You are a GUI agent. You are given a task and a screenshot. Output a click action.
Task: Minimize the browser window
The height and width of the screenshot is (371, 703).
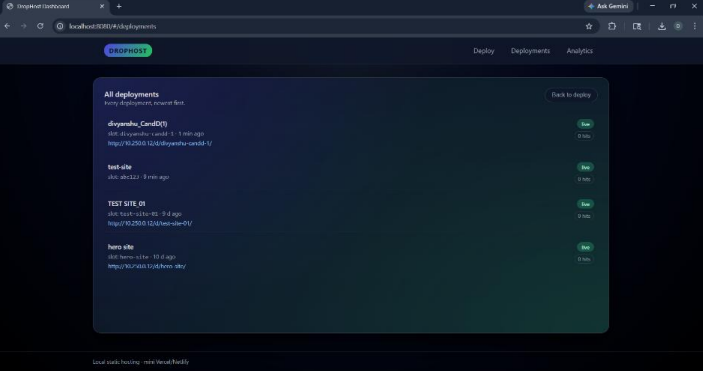click(x=652, y=6)
